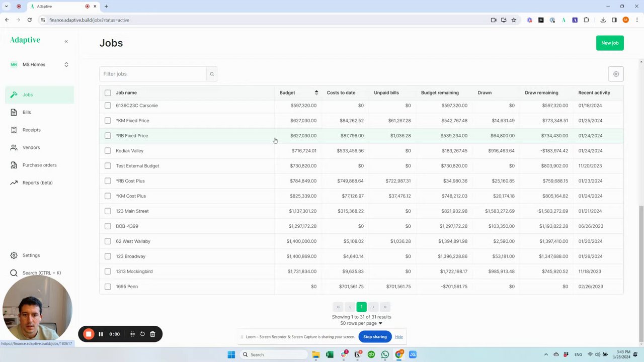
Task: Open Bills in the sidebar
Action: [x=40, y=112]
